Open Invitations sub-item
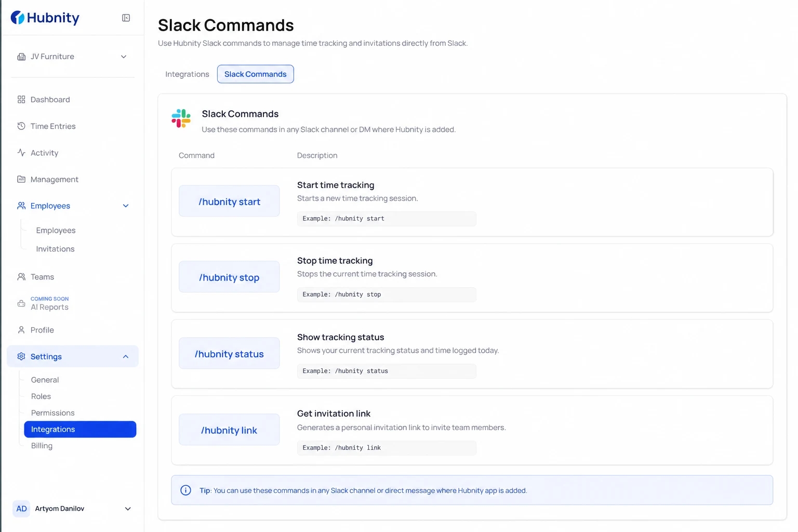The height and width of the screenshot is (532, 798). point(55,249)
